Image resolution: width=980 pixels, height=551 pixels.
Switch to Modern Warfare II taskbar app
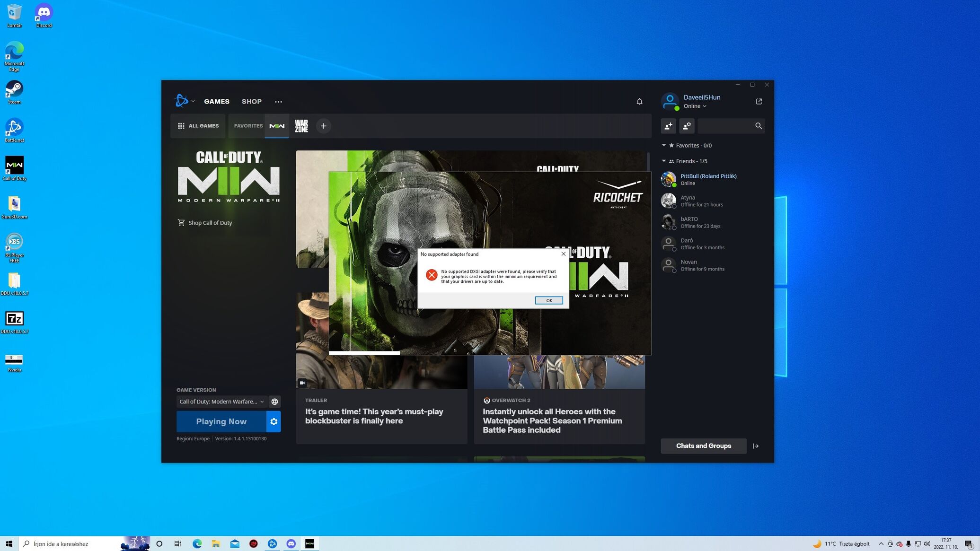309,543
